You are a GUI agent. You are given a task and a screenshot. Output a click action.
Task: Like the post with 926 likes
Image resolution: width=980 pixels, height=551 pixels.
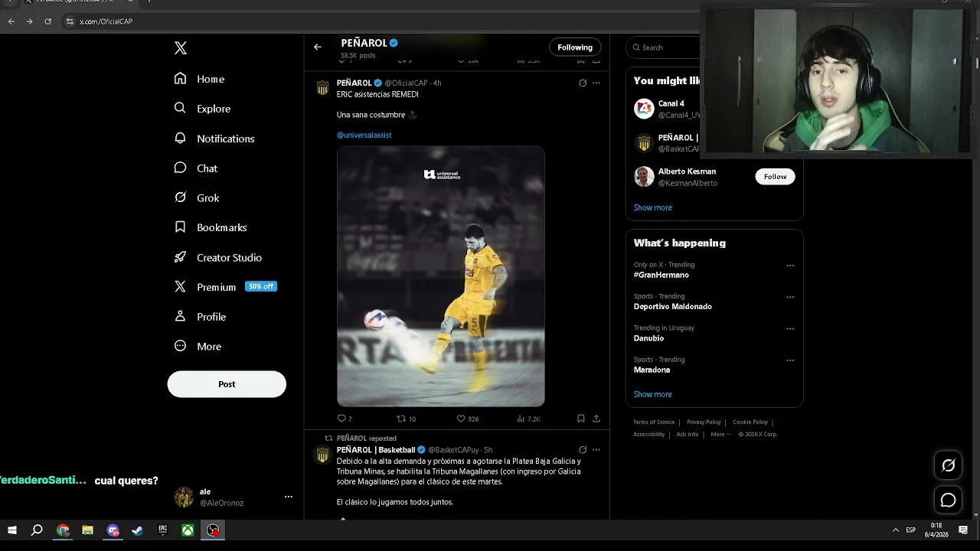467,419
